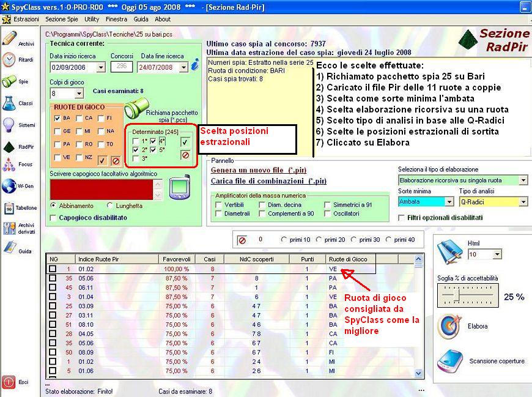Check the CA ruota checkbox
Image resolution: width=532 pixels, height=397 pixels.
[79, 118]
